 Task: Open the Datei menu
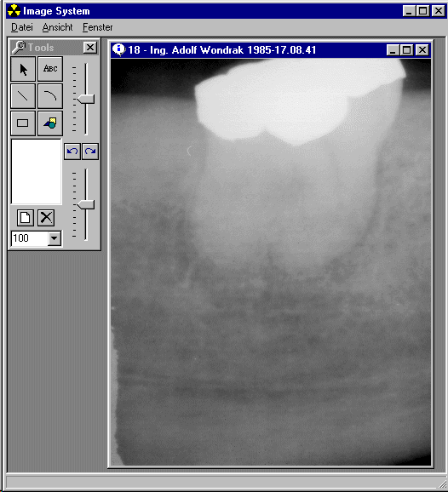tap(22, 27)
